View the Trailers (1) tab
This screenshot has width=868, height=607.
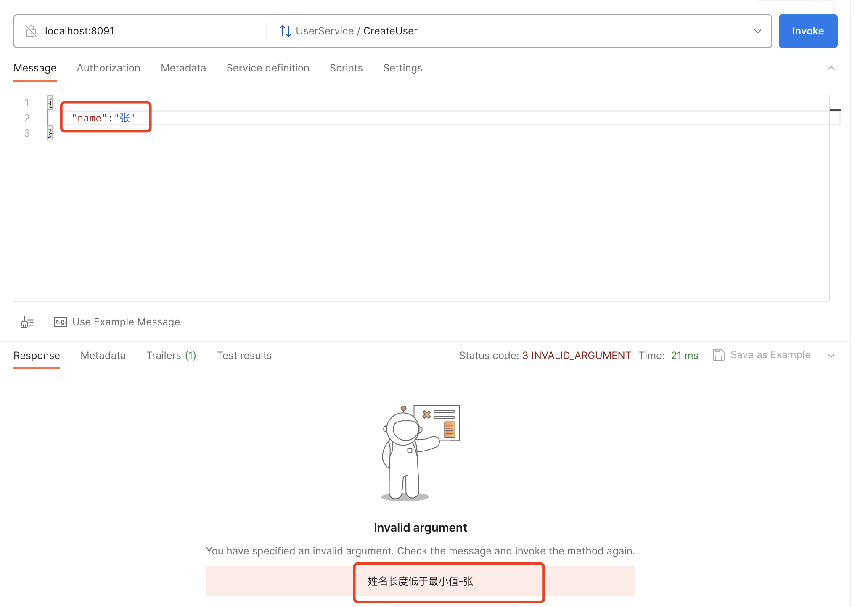pos(171,356)
